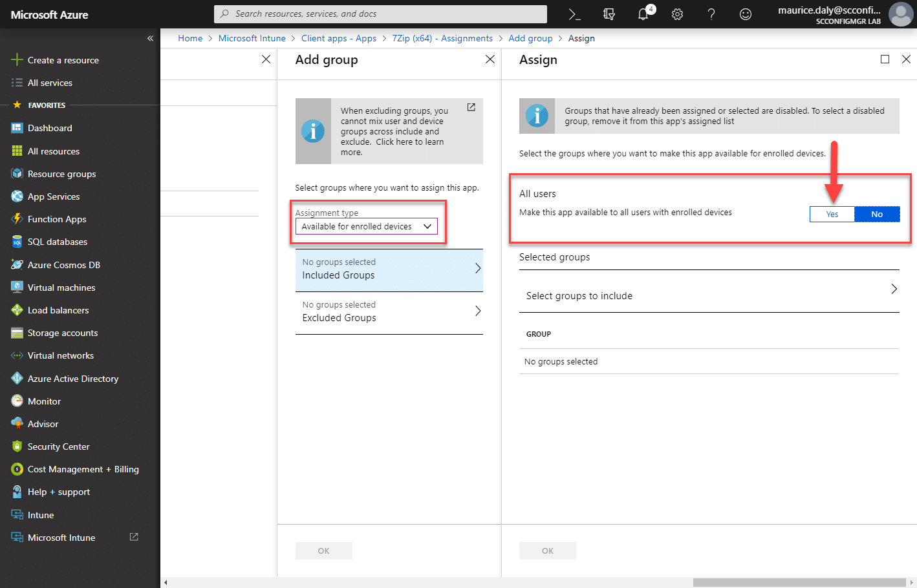Go to 7Zip (x64) - Assignments breadcrumb
917x588 pixels.
point(442,38)
